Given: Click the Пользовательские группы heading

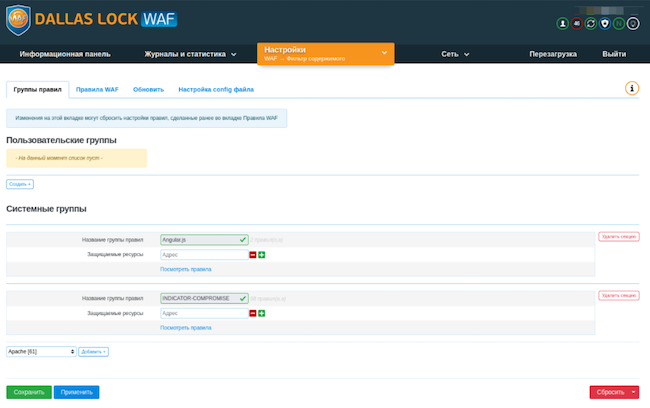Looking at the screenshot, I should click(x=61, y=140).
